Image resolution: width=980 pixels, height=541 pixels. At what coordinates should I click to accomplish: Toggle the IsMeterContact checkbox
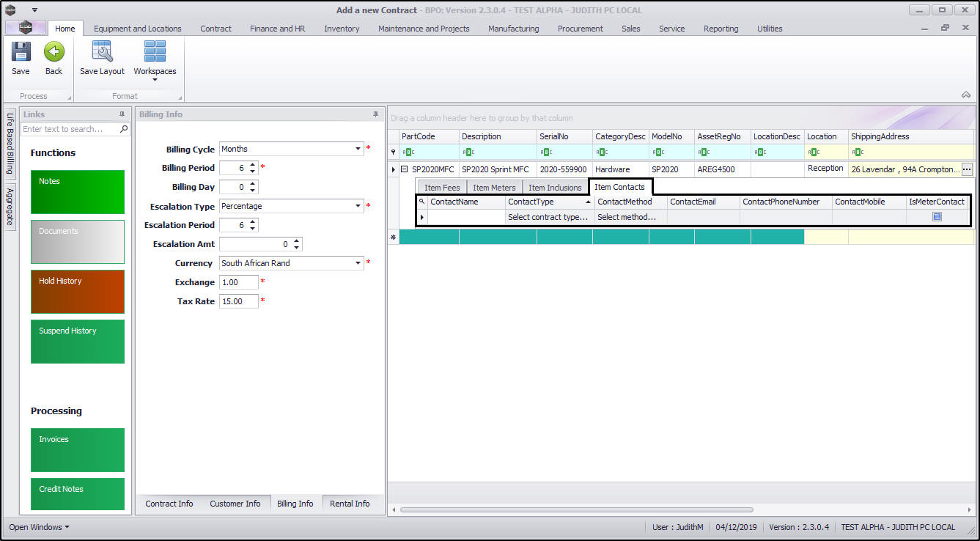click(x=937, y=217)
